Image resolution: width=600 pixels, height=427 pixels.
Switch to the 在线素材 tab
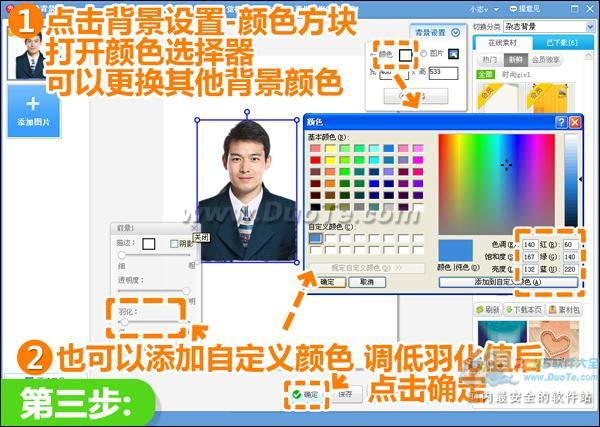point(502,43)
